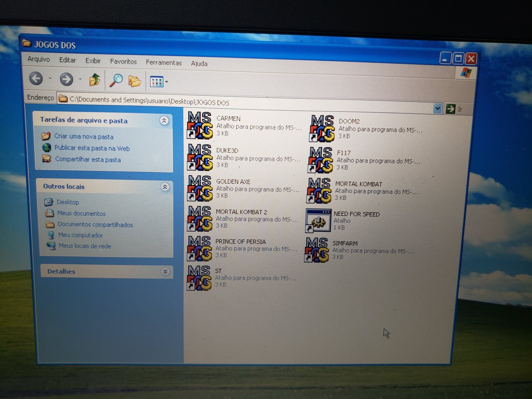Minimize the JOGOS DOS window
Image resolution: width=532 pixels, height=399 pixels.
click(x=446, y=58)
